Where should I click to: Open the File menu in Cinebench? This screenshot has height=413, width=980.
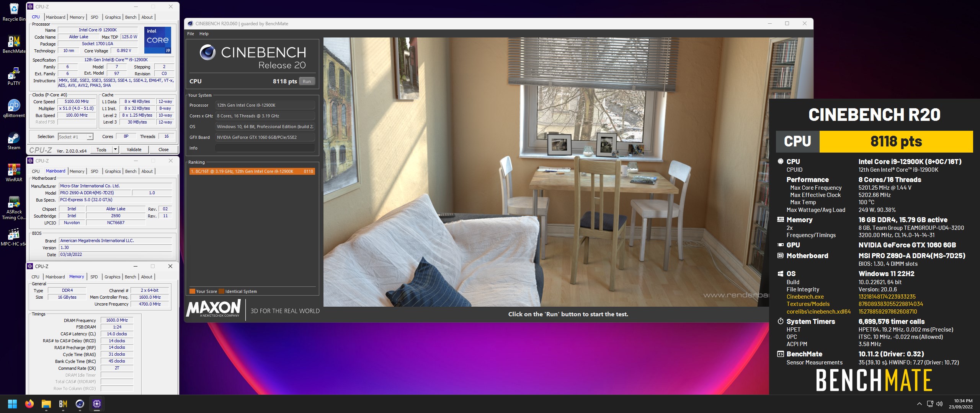pyautogui.click(x=191, y=34)
